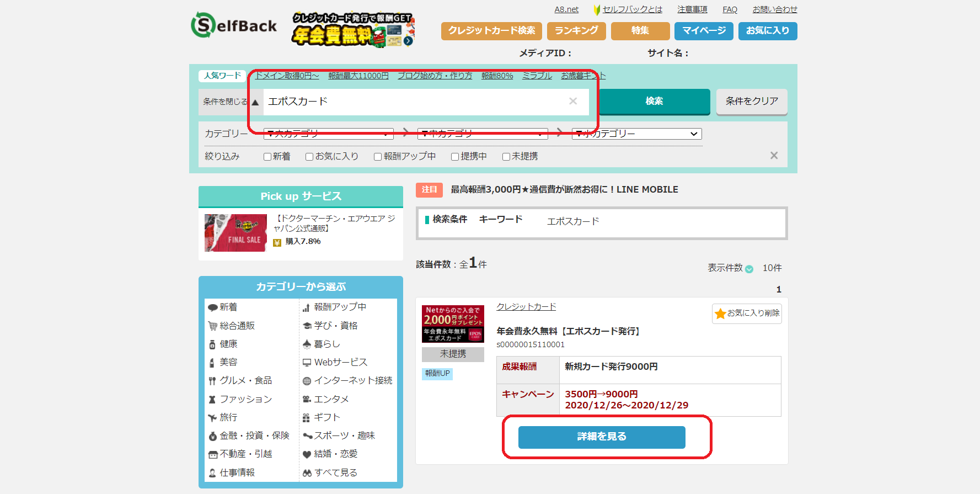Click the 美容 category icon
The image size is (980, 494).
point(212,363)
